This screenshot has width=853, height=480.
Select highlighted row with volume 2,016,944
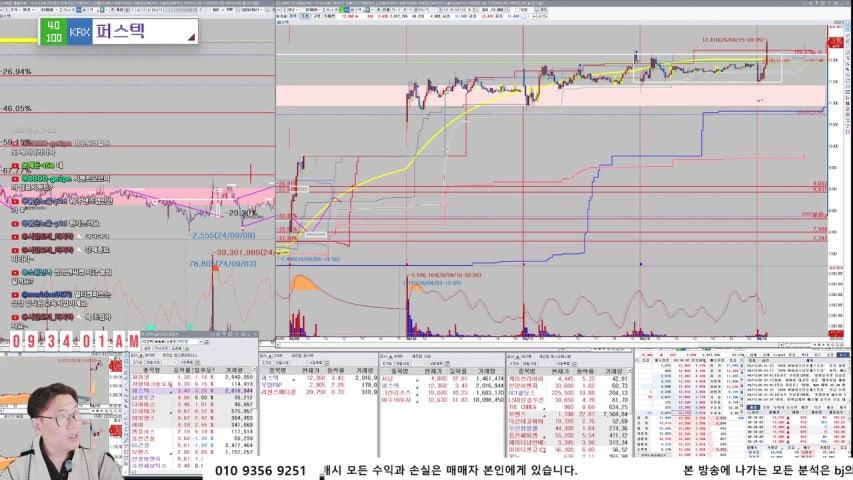point(193,391)
